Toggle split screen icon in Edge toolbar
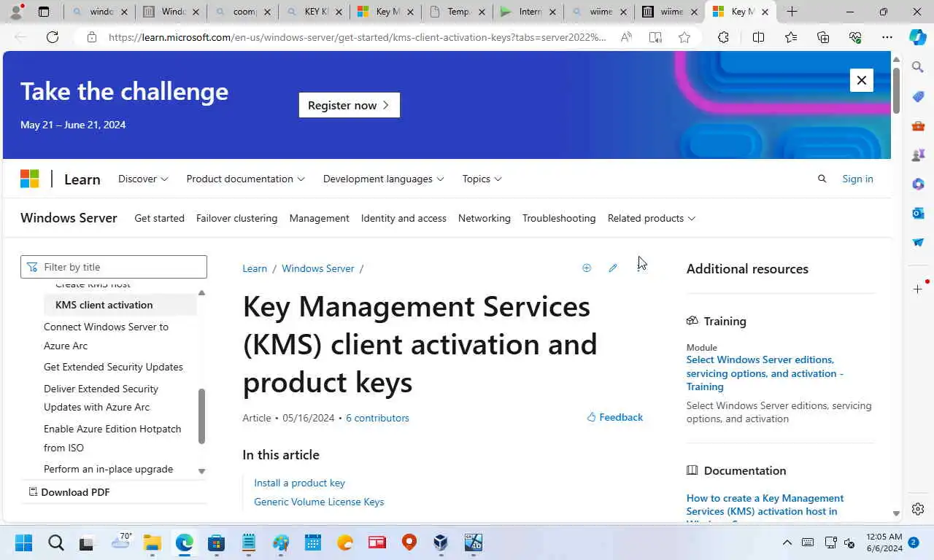 point(758,37)
